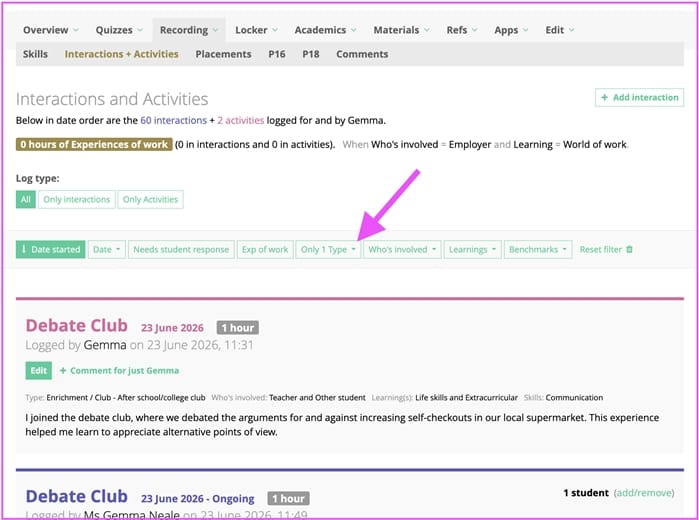Screen dimensions: 699x520
Task: Open the Learnings filter dropdown
Action: pyautogui.click(x=473, y=249)
